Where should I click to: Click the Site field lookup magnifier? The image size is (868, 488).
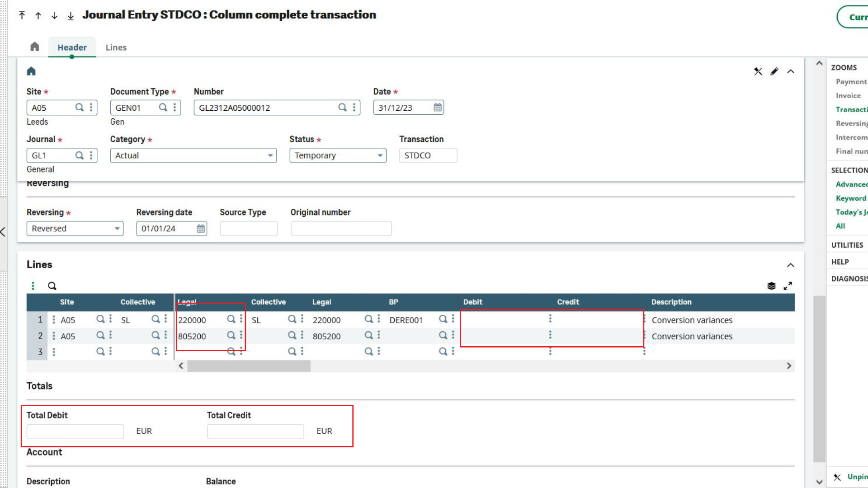[x=79, y=108]
